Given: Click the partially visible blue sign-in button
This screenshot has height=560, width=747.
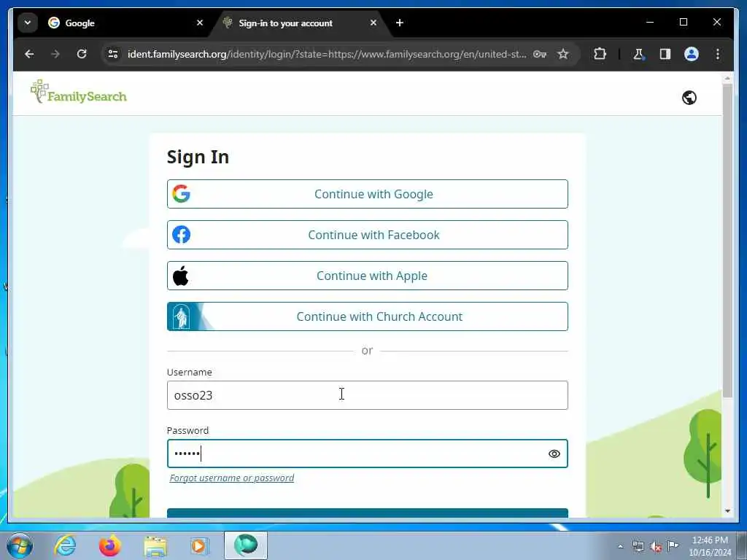Looking at the screenshot, I should (368, 513).
